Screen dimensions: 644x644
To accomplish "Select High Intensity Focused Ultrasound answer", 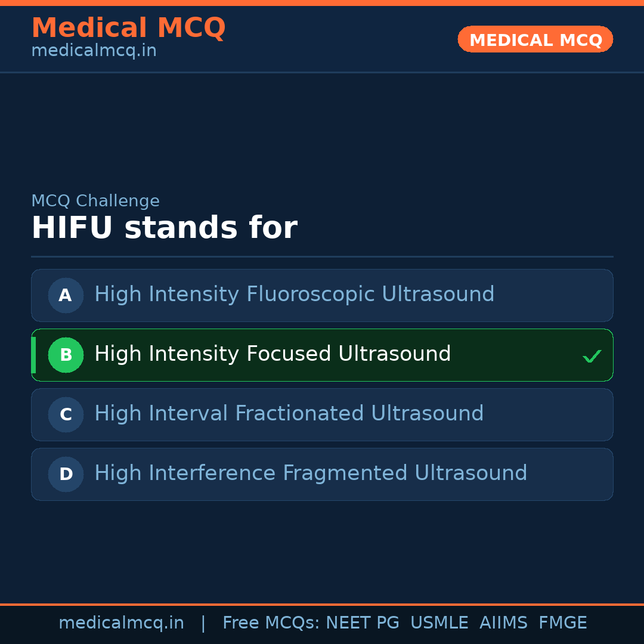I will 273,354.
